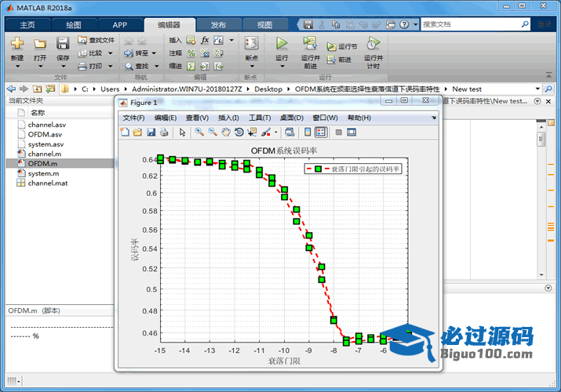Click the back navigation arrow in address bar
The height and width of the screenshot is (392, 561).
(12, 89)
